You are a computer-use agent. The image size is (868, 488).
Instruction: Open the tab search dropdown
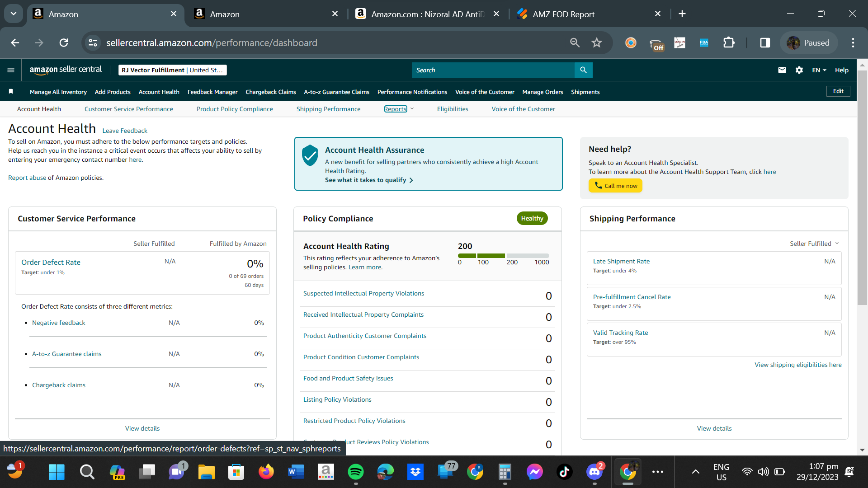[14, 14]
